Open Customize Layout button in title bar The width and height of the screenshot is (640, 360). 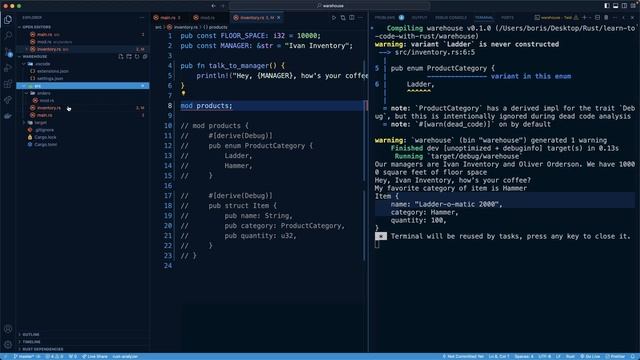coord(633,6)
